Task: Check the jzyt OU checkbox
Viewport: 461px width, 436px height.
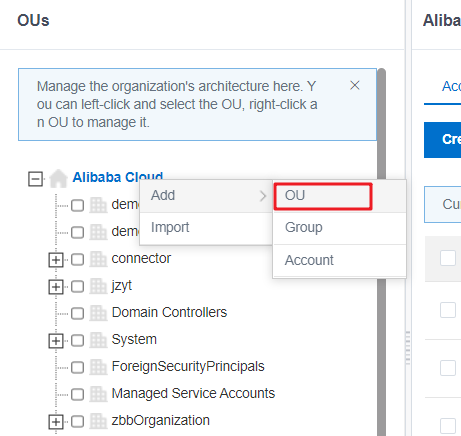Action: click(77, 286)
